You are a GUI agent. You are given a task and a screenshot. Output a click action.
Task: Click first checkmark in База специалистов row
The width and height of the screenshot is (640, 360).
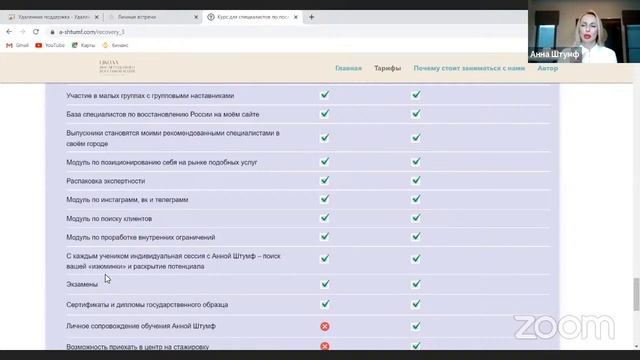pyautogui.click(x=325, y=113)
